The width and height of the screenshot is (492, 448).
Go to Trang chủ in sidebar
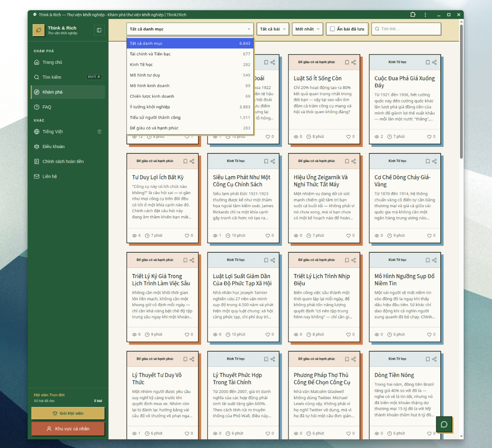pyautogui.click(x=68, y=62)
